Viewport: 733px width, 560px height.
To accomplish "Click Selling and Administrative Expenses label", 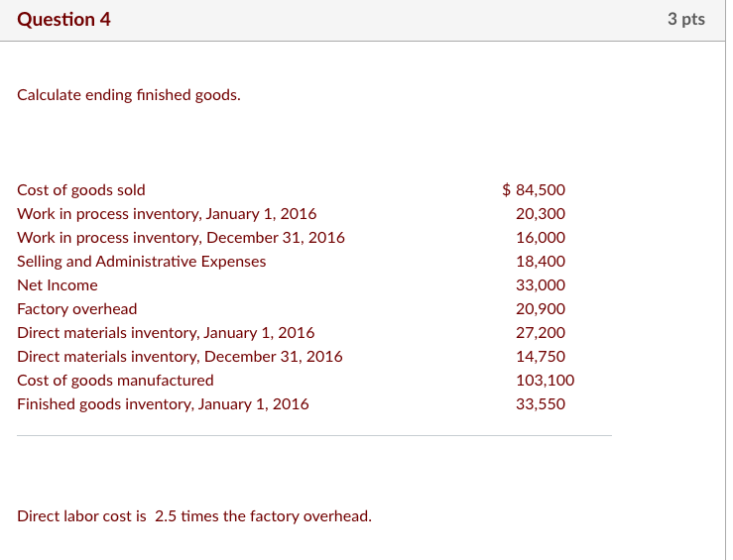I will [x=142, y=261].
